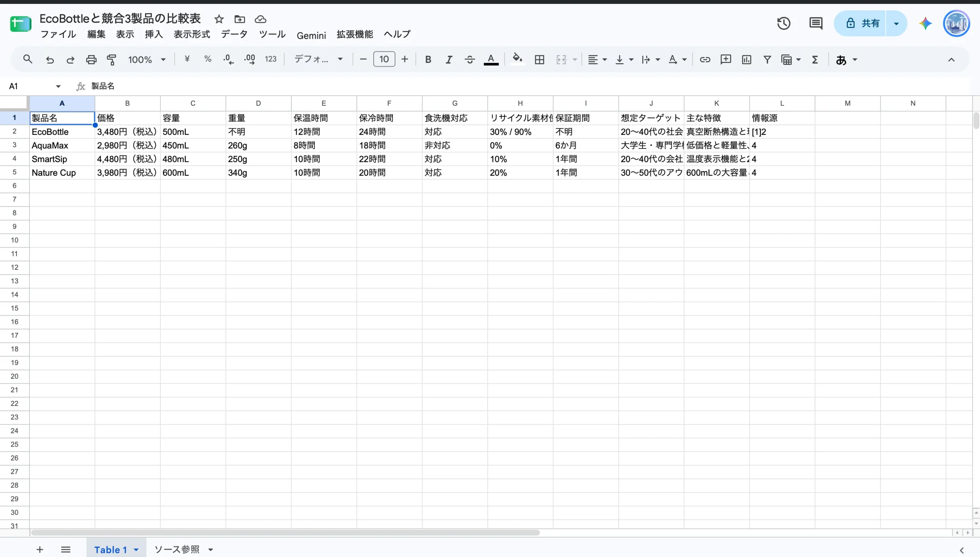Viewport: 980px width, 557px height.
Task: Open vertical align dropdown
Action: [624, 59]
